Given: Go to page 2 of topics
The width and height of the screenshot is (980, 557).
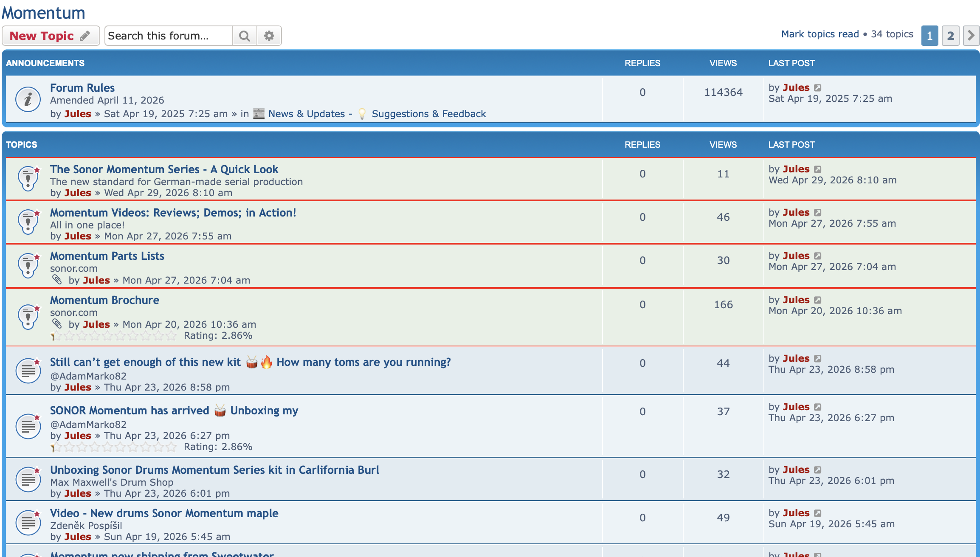Looking at the screenshot, I should coord(950,36).
